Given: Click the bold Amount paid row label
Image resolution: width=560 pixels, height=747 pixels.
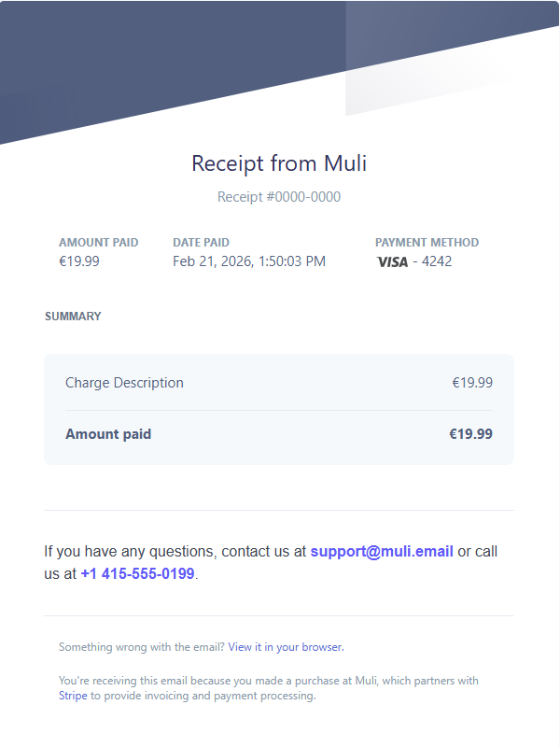Looking at the screenshot, I should click(x=108, y=434).
